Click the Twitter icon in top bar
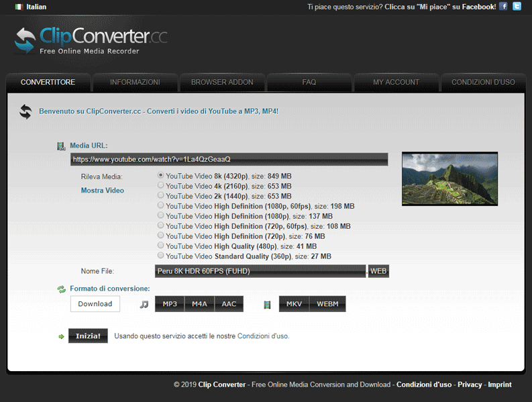 (x=517, y=7)
